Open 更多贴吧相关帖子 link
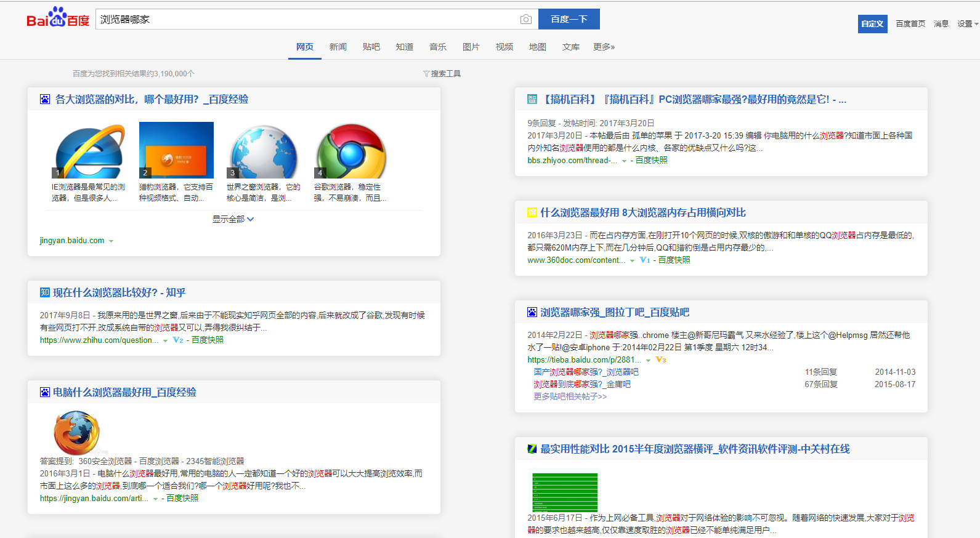 [x=570, y=396]
